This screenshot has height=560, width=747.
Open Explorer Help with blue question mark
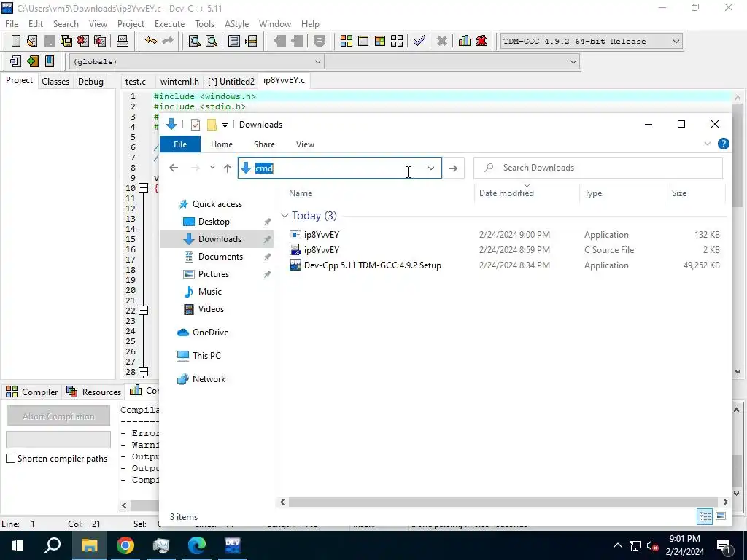tap(723, 144)
